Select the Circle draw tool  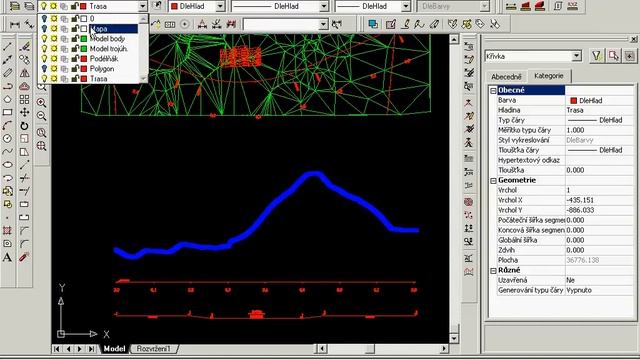[7, 138]
